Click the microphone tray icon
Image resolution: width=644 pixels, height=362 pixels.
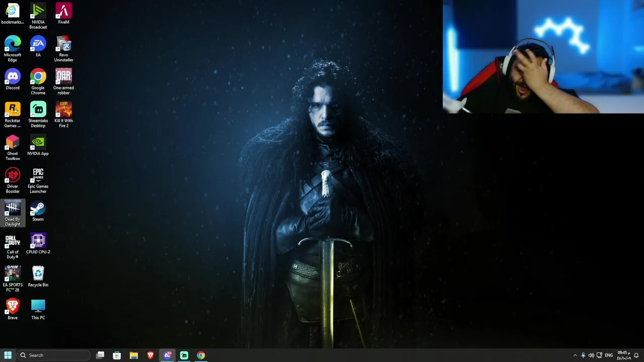(x=583, y=355)
